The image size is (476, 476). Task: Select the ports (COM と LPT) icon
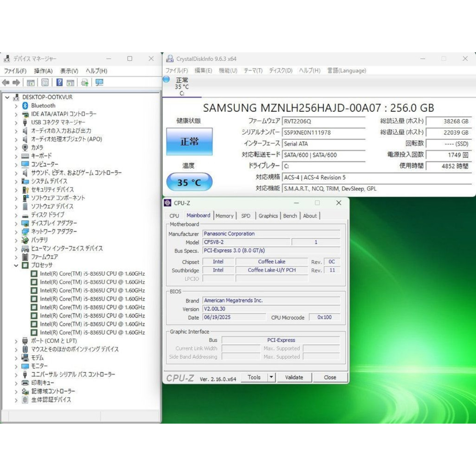(25, 341)
